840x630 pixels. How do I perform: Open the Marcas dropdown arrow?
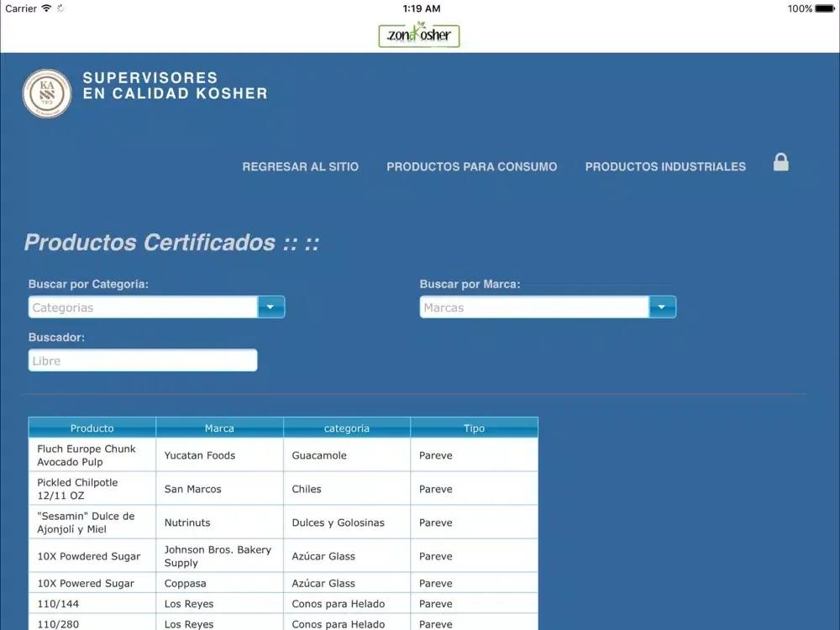pos(662,307)
